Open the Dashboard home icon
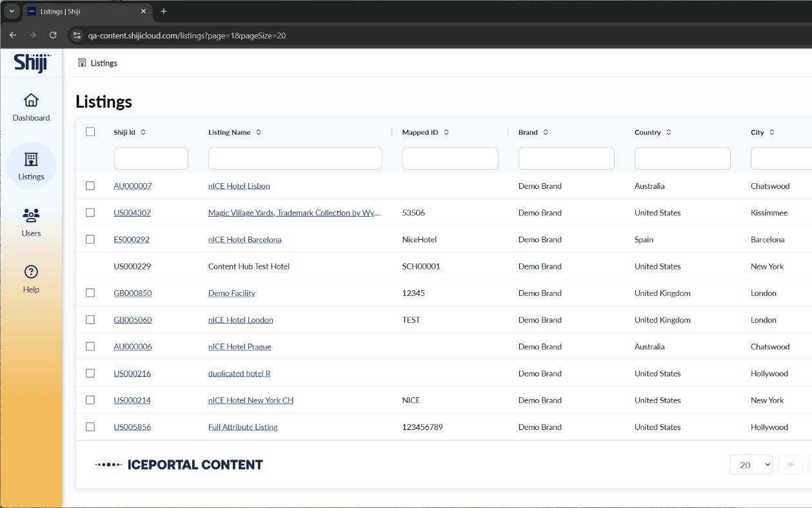The image size is (812, 508). coord(31,101)
